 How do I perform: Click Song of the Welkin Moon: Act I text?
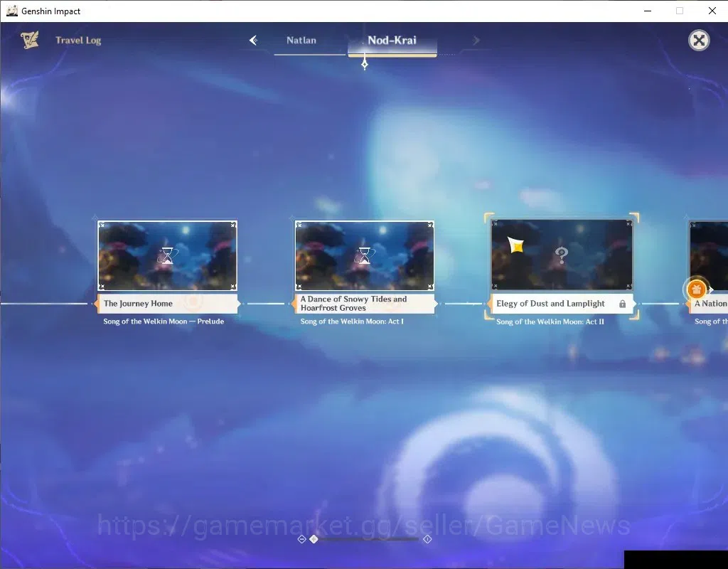[x=352, y=321]
